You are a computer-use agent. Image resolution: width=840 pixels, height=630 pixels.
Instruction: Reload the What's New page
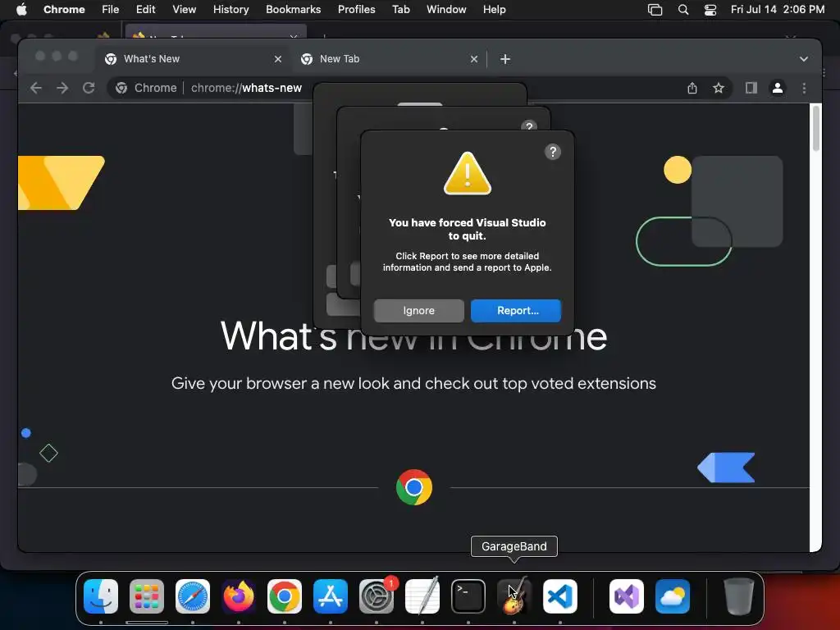pos(89,88)
